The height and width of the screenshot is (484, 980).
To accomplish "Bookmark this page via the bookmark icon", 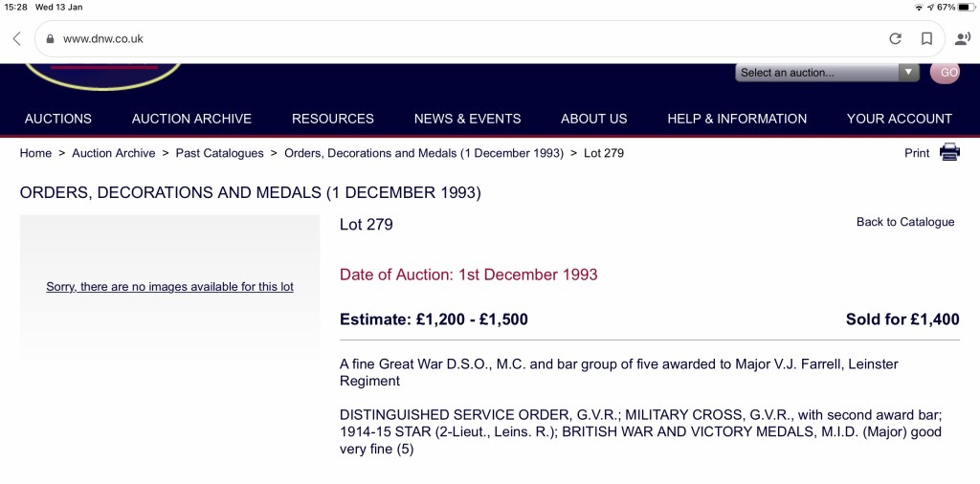I will pyautogui.click(x=926, y=39).
